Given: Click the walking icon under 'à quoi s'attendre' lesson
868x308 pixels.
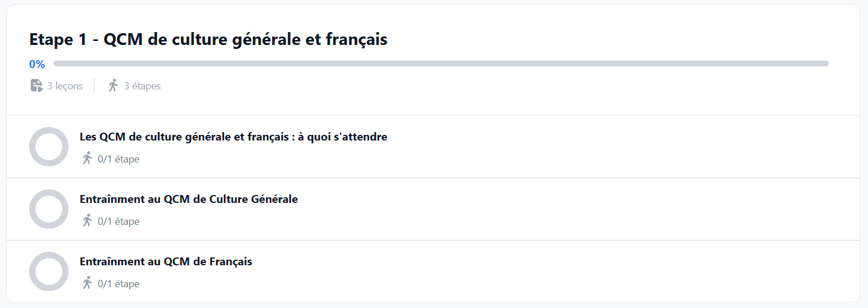Looking at the screenshot, I should pyautogui.click(x=87, y=158).
